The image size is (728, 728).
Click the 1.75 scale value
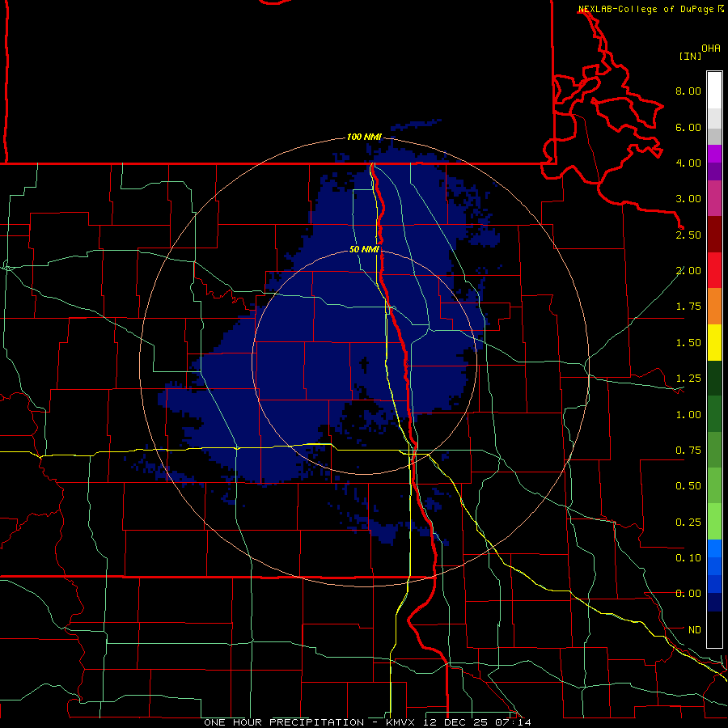(x=688, y=307)
